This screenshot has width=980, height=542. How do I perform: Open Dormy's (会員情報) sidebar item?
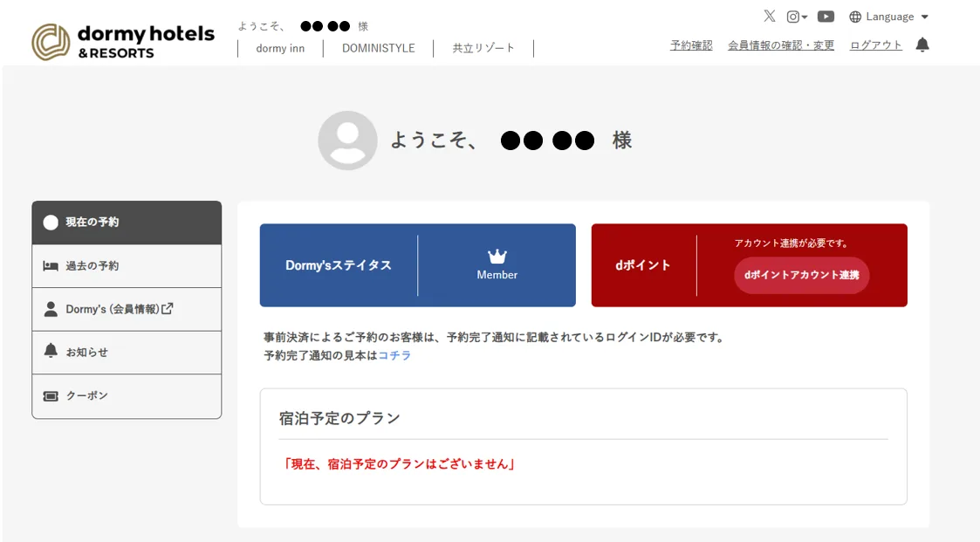tap(127, 310)
